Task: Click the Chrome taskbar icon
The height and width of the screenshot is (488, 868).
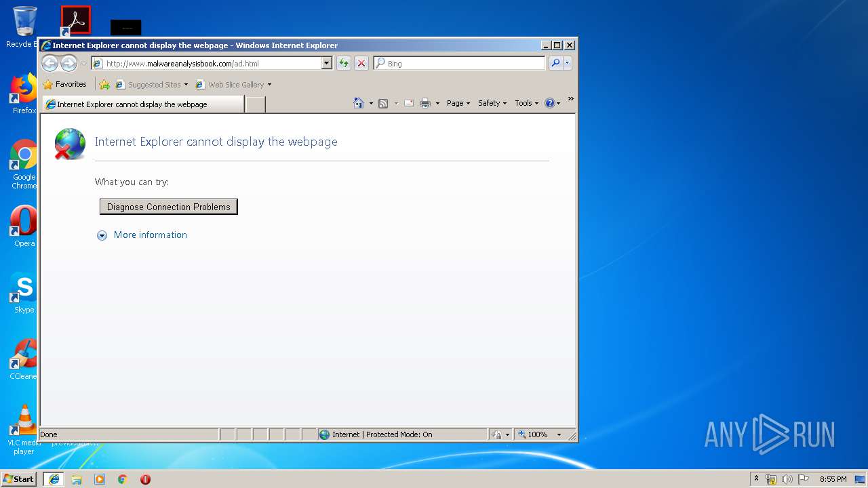Action: coord(122,479)
